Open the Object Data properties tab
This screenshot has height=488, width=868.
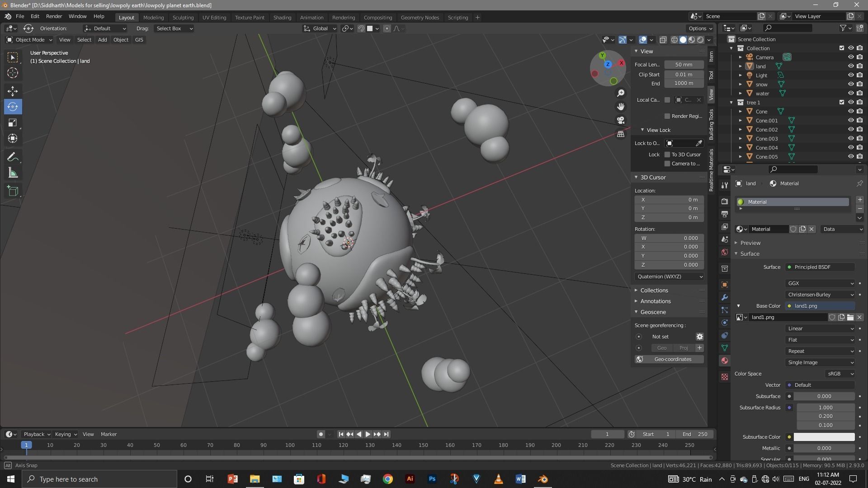(x=725, y=348)
